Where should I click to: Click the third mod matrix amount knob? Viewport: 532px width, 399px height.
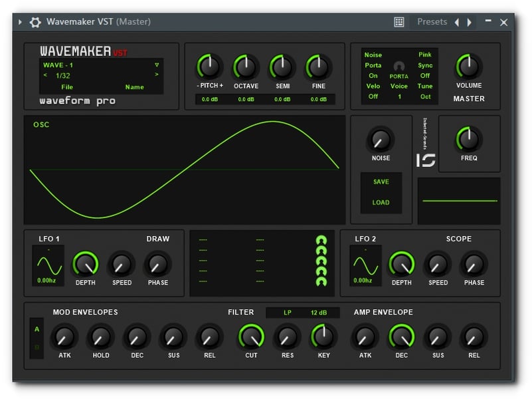point(321,261)
